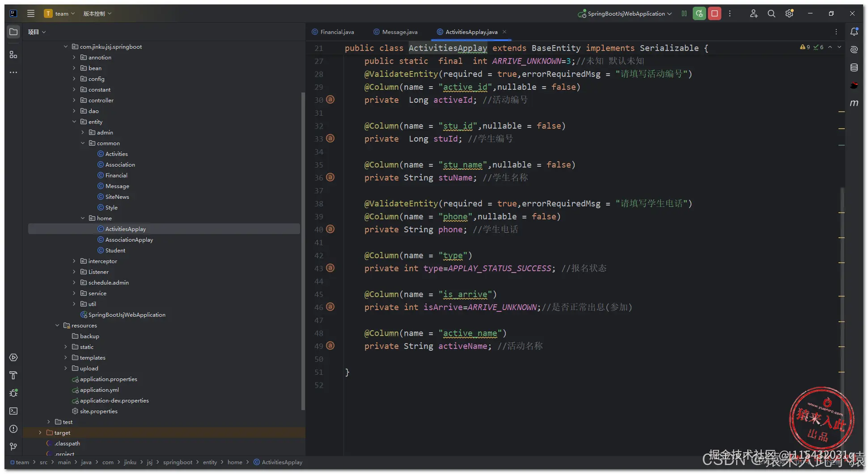
Task: Click the project tree vertical scrollbar
Action: pos(303,250)
